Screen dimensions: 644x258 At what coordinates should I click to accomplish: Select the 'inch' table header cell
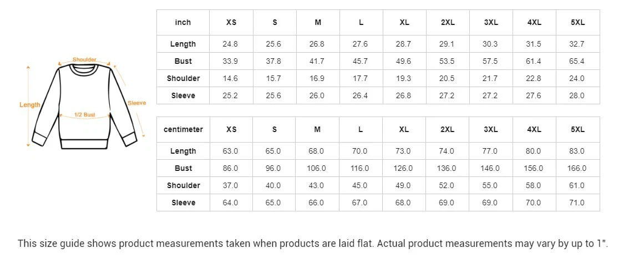pos(183,22)
